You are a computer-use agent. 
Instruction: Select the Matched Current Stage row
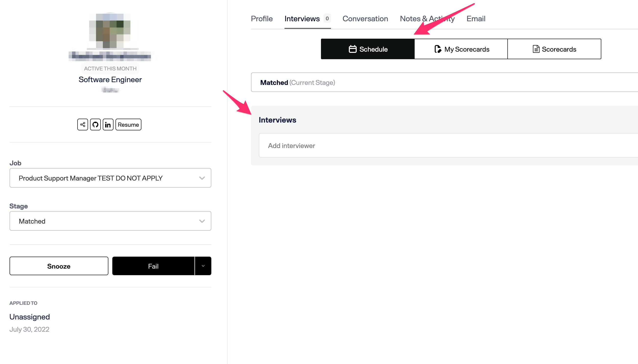point(297,82)
